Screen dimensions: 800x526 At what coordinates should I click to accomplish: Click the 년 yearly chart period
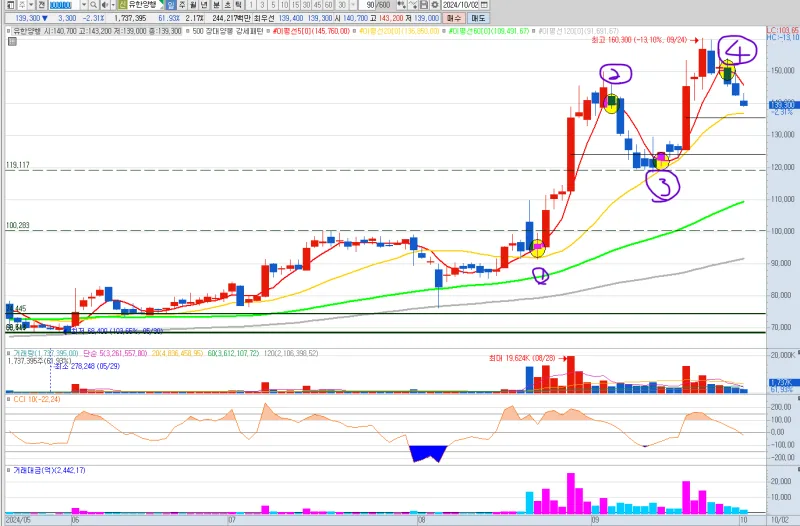[204, 6]
